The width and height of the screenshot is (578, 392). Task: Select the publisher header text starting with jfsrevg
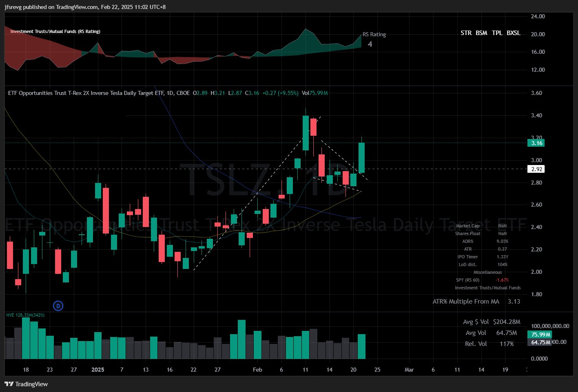[85, 7]
